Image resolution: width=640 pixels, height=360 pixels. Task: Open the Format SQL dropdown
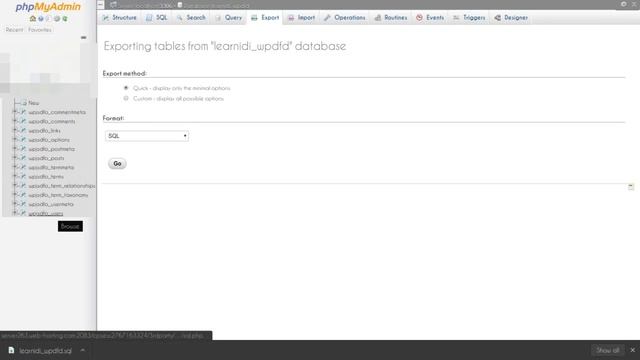[147, 136]
